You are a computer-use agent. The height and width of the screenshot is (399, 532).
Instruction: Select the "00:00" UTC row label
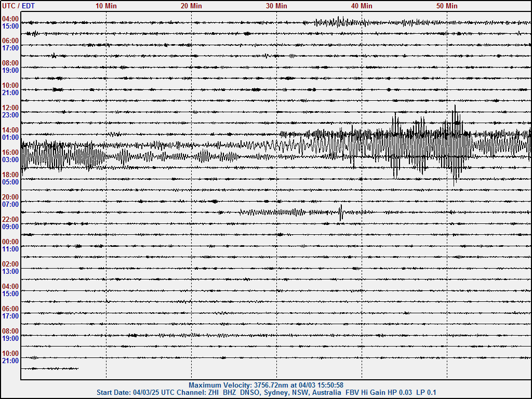10,242
